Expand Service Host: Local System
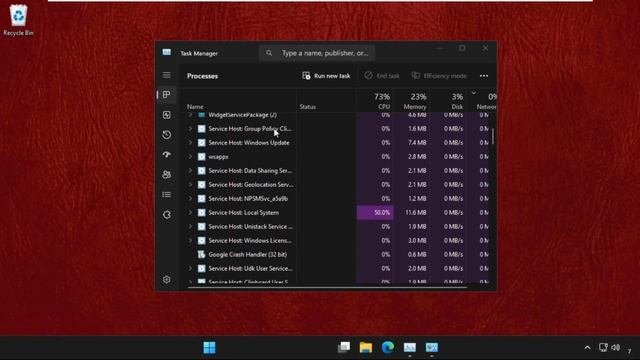 tap(190, 213)
